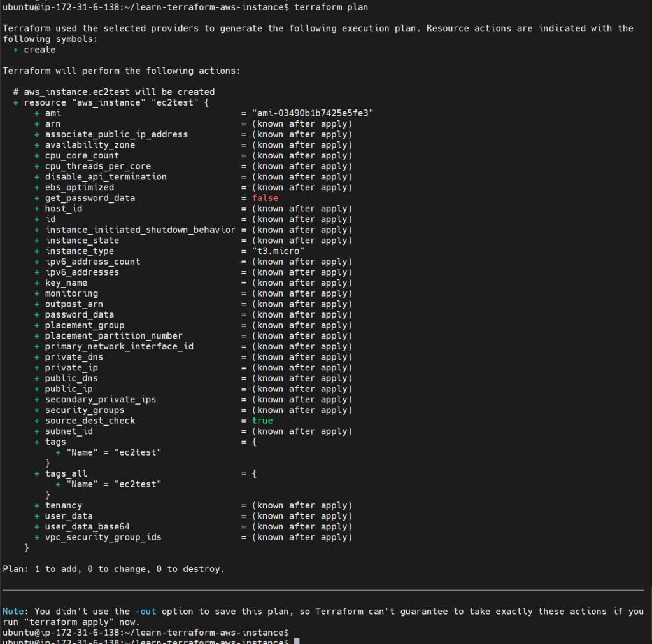Click the "# aws_instance.ec2test will be created" comment
This screenshot has width=652, height=644.
coord(114,92)
